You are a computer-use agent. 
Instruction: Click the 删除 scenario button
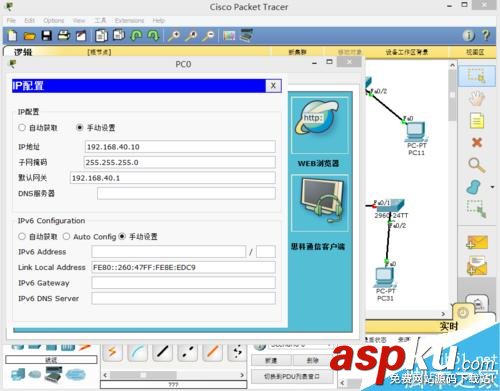click(x=312, y=361)
